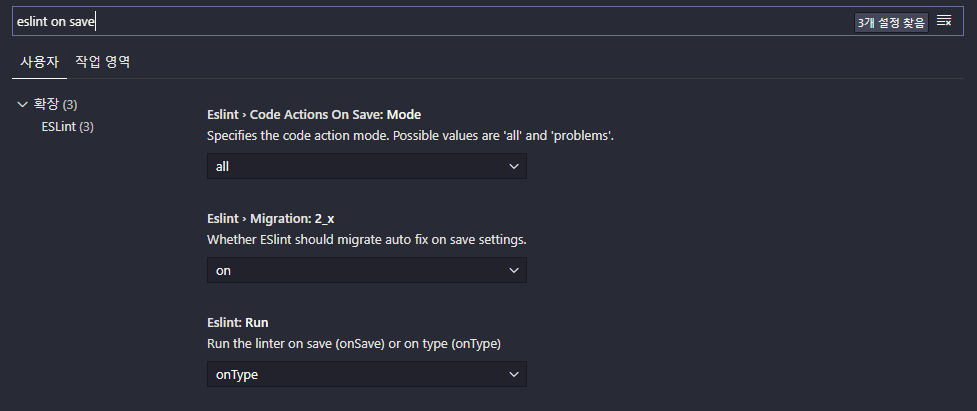This screenshot has height=411, width=977.
Task: Click the "Specifies the code action mode" description
Action: click(x=411, y=136)
